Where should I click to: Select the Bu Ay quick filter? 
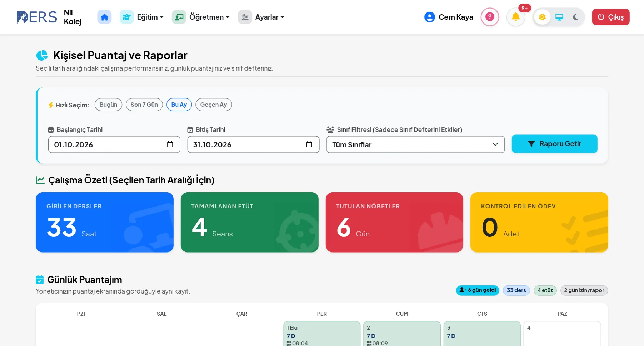click(179, 105)
